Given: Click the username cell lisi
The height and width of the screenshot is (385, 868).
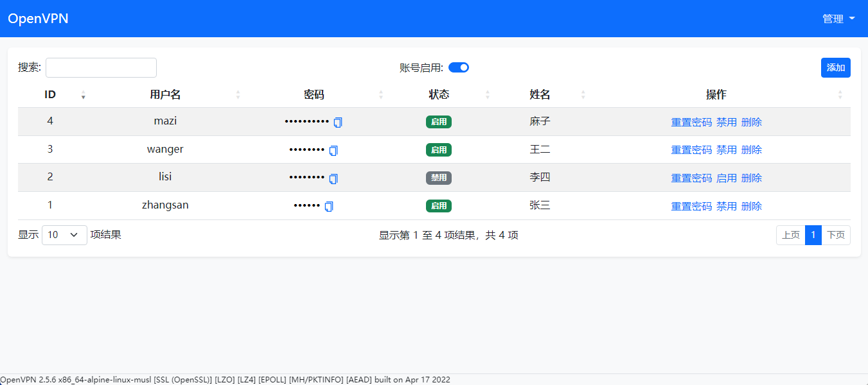Looking at the screenshot, I should 165,177.
